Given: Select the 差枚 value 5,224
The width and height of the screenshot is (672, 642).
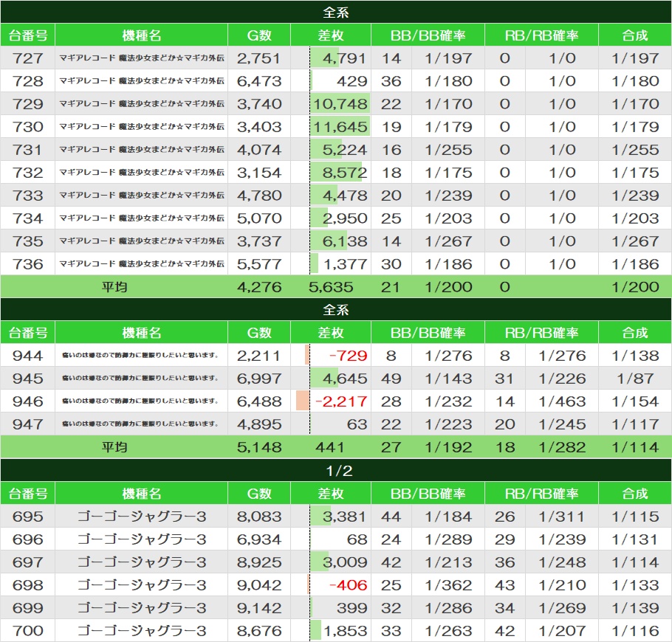Looking at the screenshot, I should point(345,150).
